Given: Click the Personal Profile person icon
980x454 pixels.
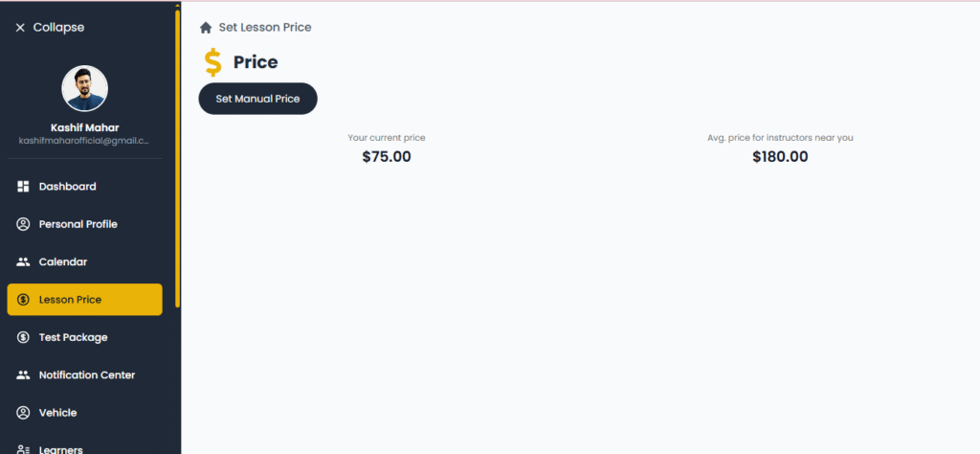Looking at the screenshot, I should tap(24, 224).
